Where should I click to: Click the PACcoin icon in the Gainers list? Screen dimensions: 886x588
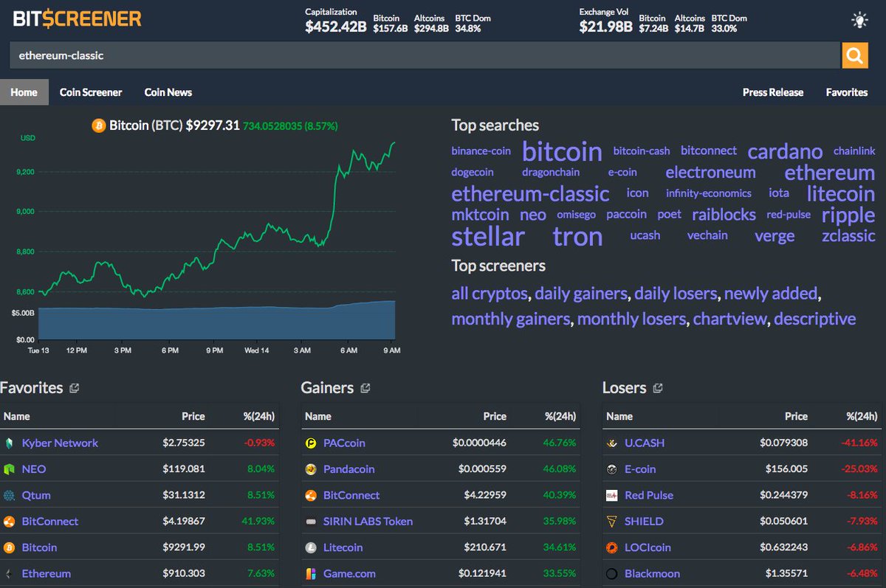tap(312, 443)
